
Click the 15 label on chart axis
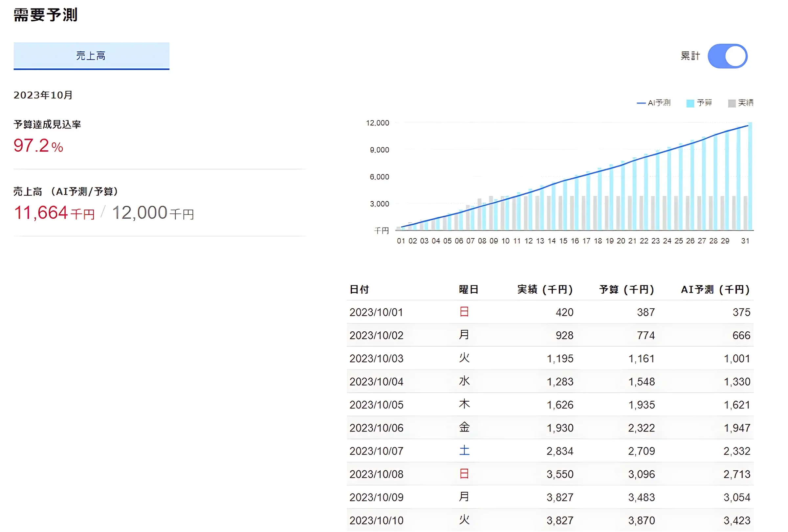tap(563, 241)
